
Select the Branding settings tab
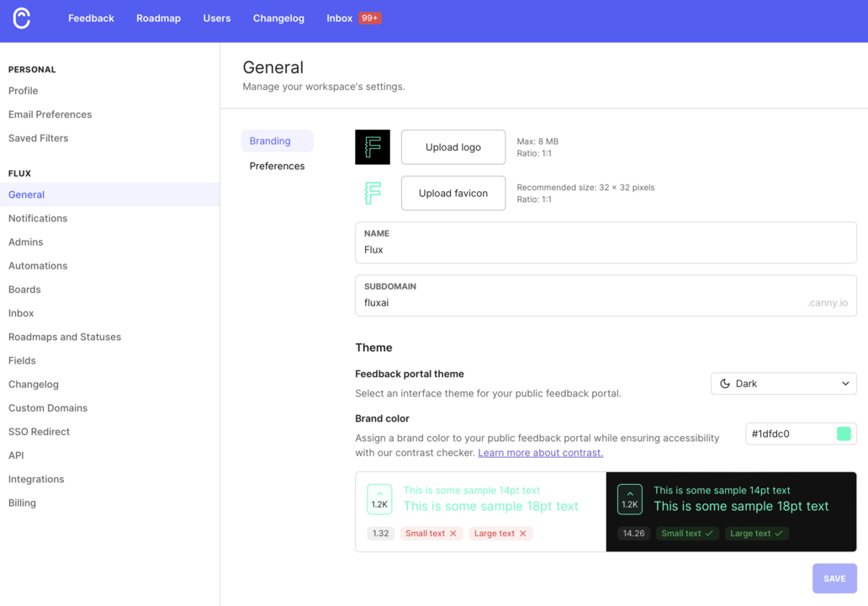pos(277,141)
